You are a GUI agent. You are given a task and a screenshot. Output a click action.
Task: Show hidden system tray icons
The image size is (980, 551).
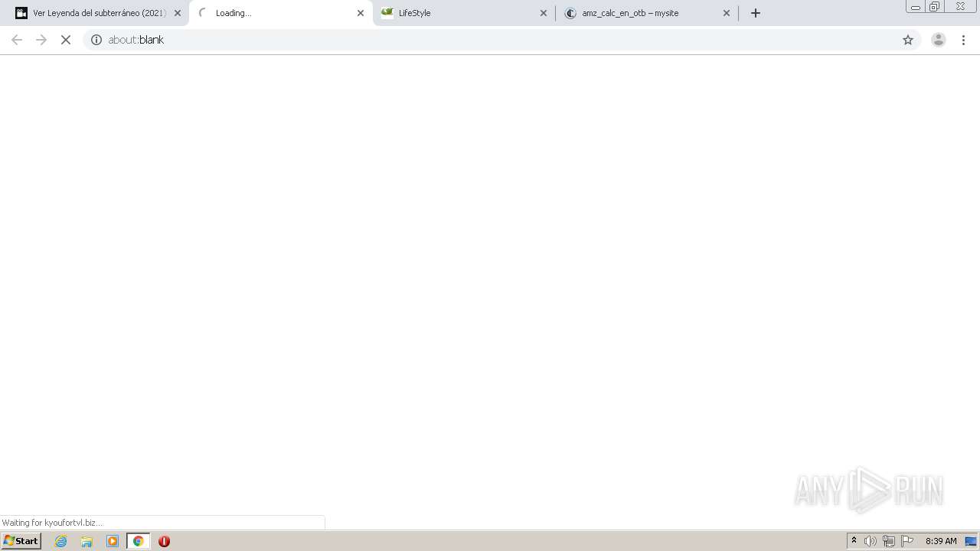tap(854, 541)
